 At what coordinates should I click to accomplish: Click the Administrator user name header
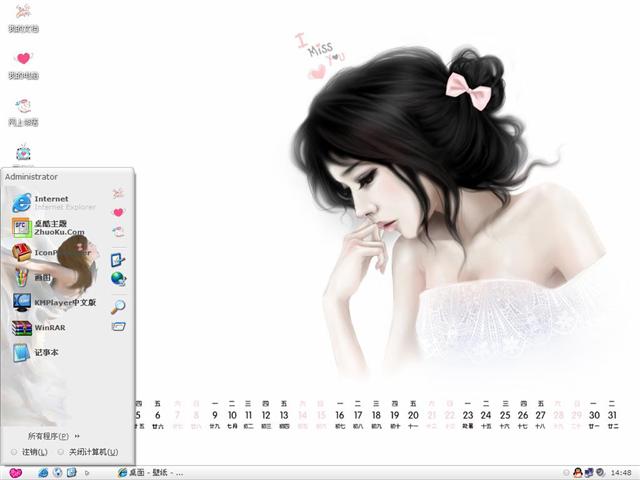pos(31,177)
